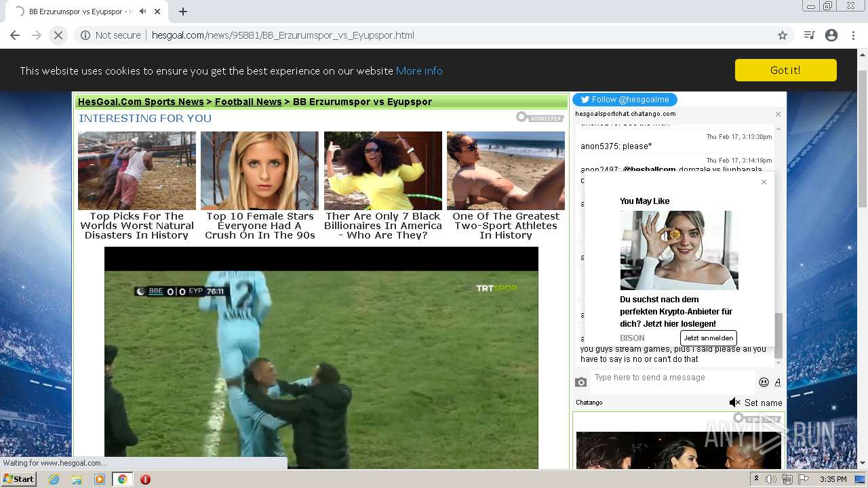This screenshot has width=868, height=488.
Task: Open the network tray icon
Action: coord(787,479)
